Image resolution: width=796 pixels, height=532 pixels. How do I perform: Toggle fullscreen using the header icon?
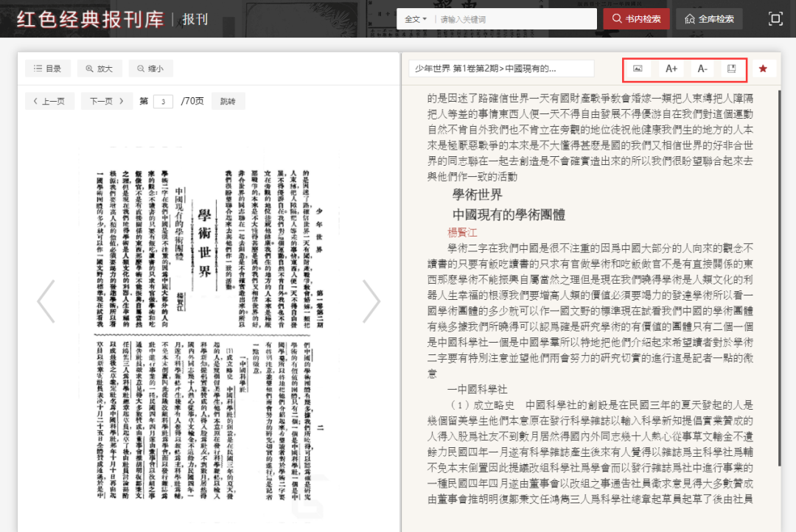click(x=775, y=19)
